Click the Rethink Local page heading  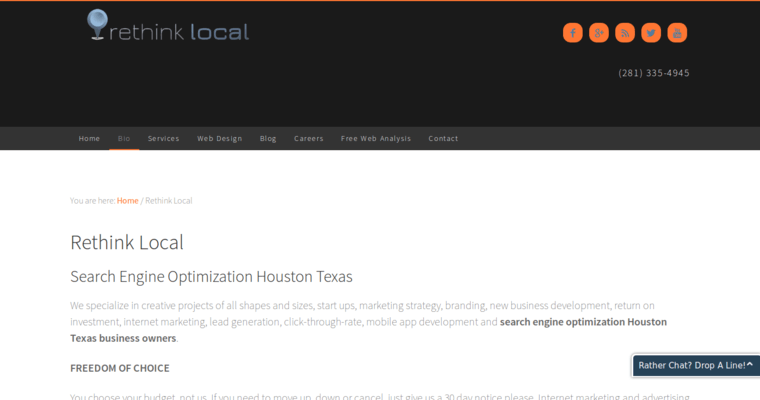pyautogui.click(x=127, y=242)
